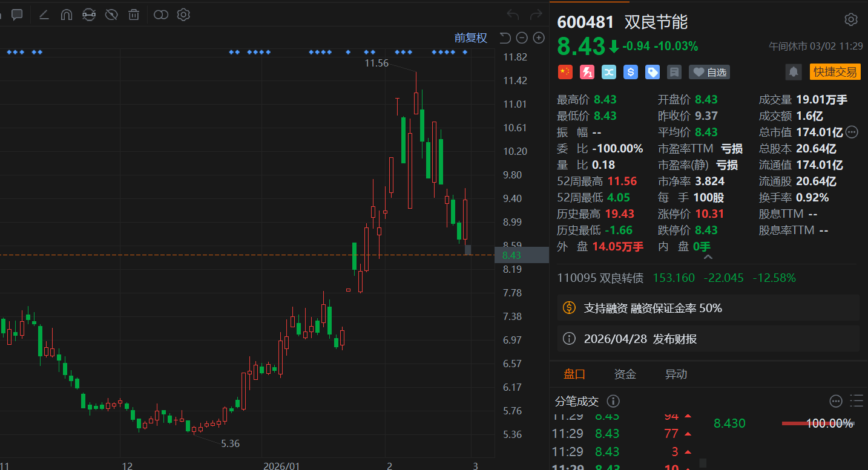Zoom in the chart with the plus icon
The height and width of the screenshot is (470, 868).
(539, 38)
